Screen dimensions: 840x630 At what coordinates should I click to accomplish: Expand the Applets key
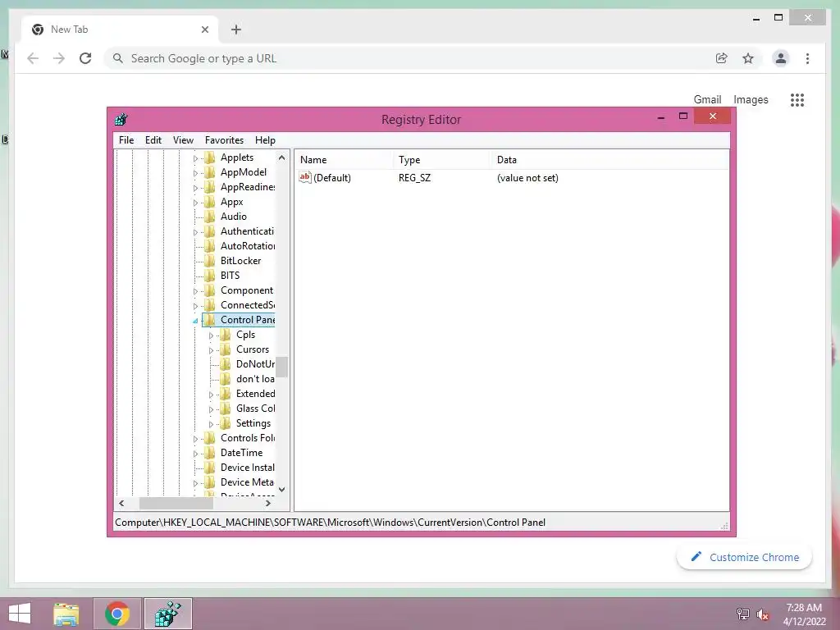(x=195, y=158)
